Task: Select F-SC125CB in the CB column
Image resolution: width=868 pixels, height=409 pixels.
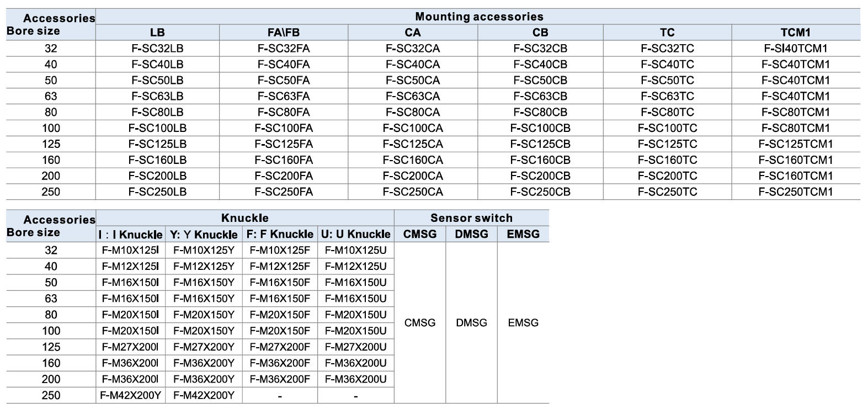Action: coord(540,144)
